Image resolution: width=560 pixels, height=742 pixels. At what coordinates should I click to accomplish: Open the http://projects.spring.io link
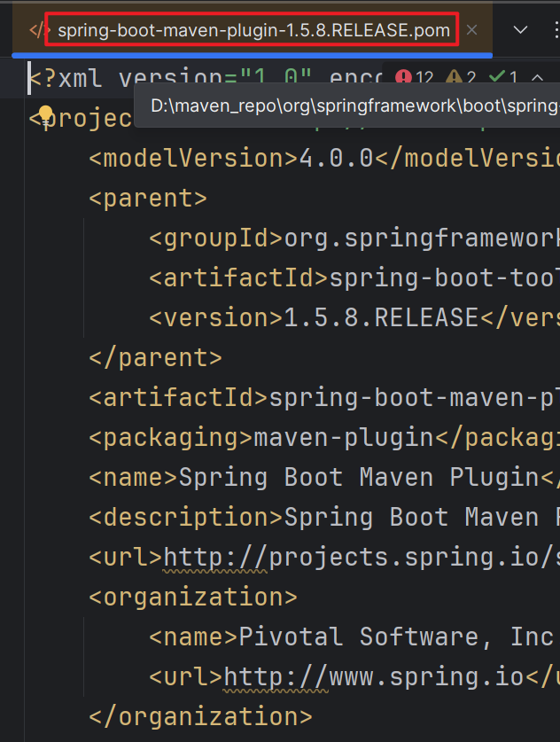click(x=362, y=557)
